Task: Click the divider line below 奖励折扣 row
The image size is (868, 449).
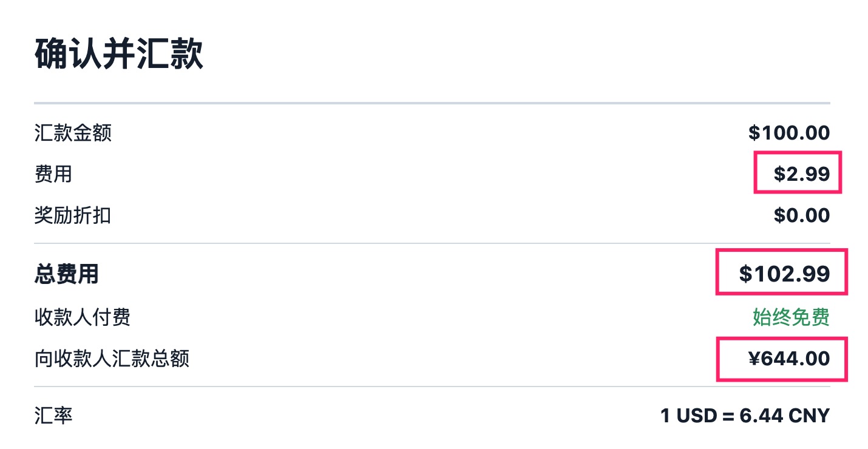Action: click(x=432, y=243)
